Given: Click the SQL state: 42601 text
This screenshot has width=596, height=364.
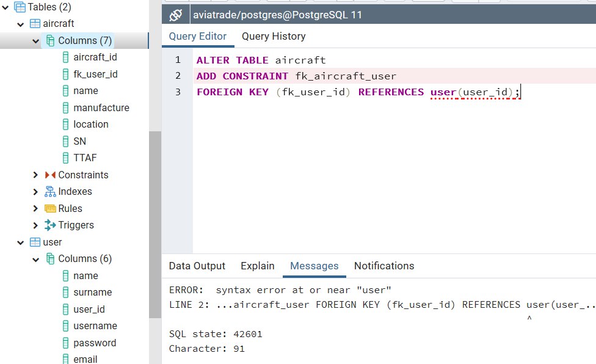Looking at the screenshot, I should coord(216,334).
